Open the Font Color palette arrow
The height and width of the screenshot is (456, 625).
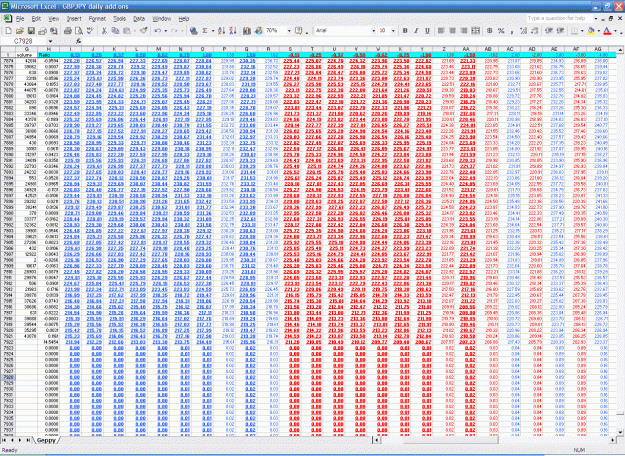click(x=615, y=31)
